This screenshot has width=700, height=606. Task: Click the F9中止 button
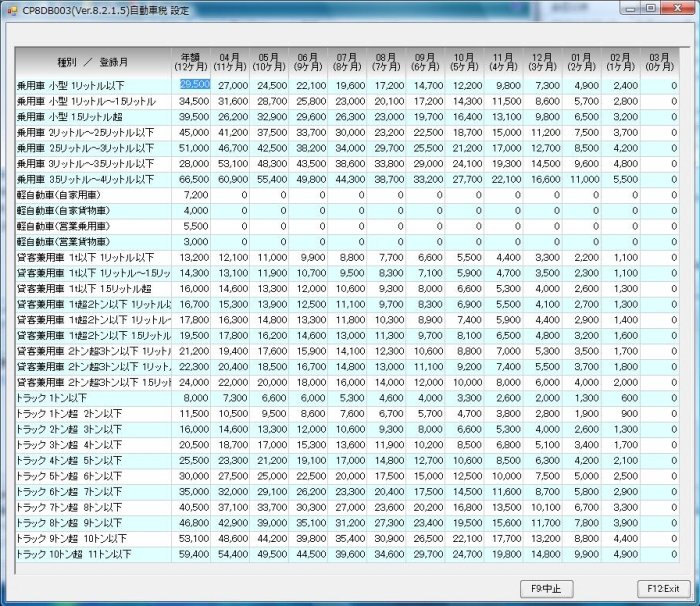click(x=547, y=587)
